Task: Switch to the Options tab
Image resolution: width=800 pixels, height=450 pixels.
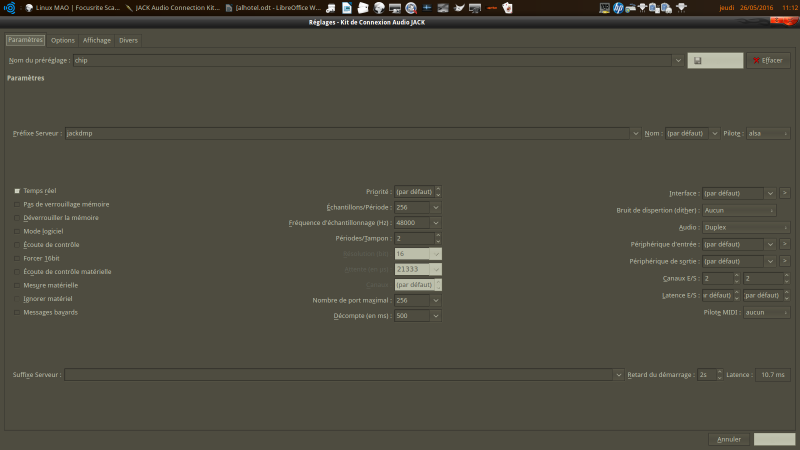Action: click(x=63, y=40)
